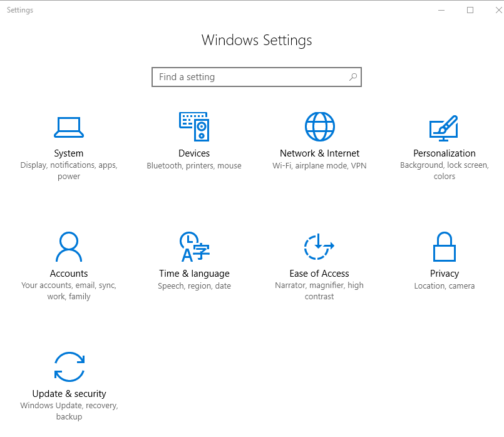Image resolution: width=504 pixels, height=437 pixels.
Task: Select the Personalization text label
Action: click(x=444, y=153)
